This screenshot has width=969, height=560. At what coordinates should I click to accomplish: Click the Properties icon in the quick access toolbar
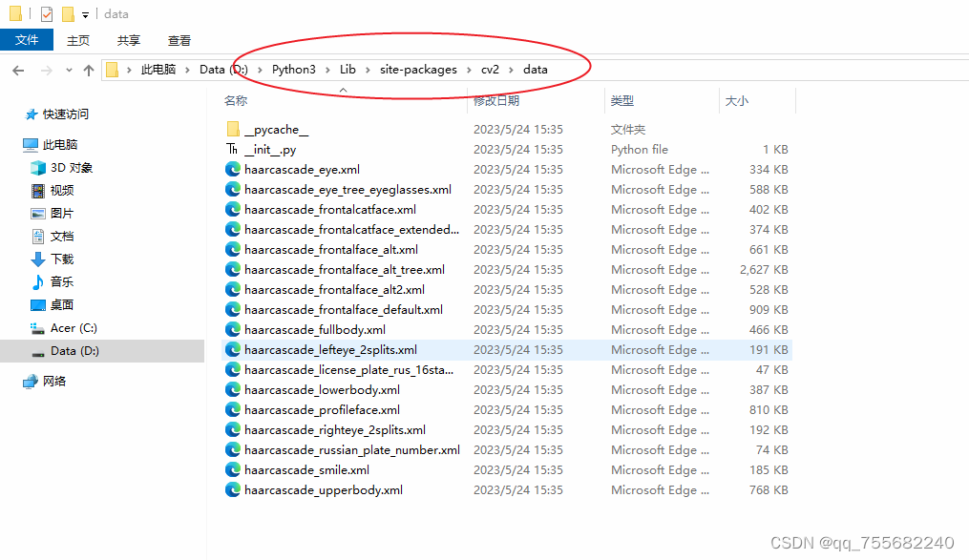click(46, 13)
